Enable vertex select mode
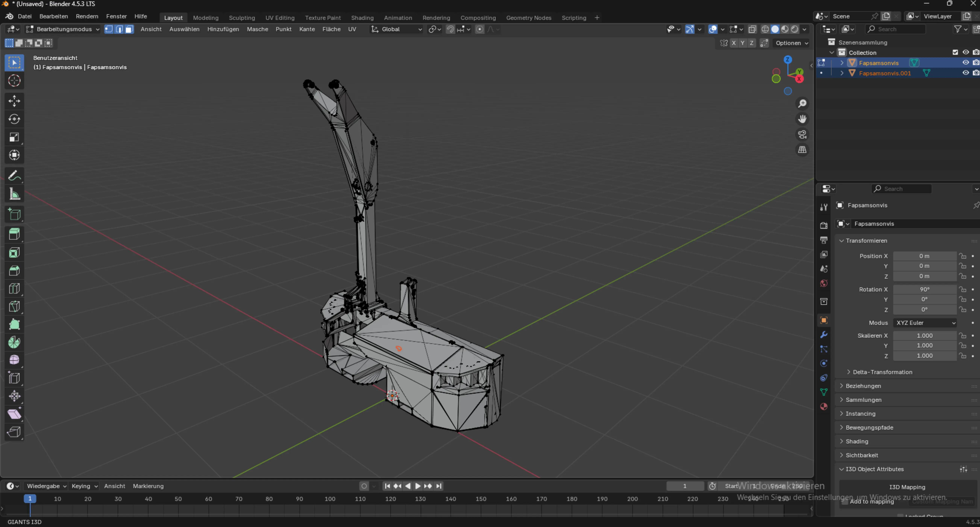This screenshot has width=980, height=527. [x=109, y=29]
